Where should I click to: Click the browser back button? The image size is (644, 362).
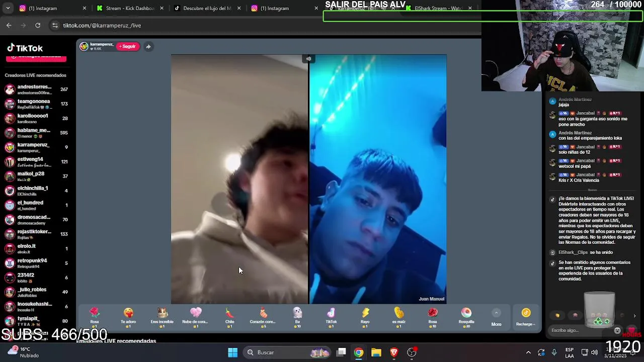click(x=9, y=25)
